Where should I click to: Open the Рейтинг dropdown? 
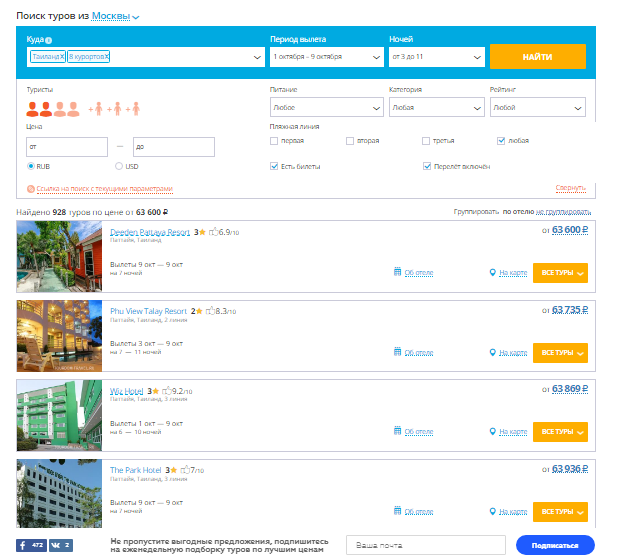click(x=538, y=106)
